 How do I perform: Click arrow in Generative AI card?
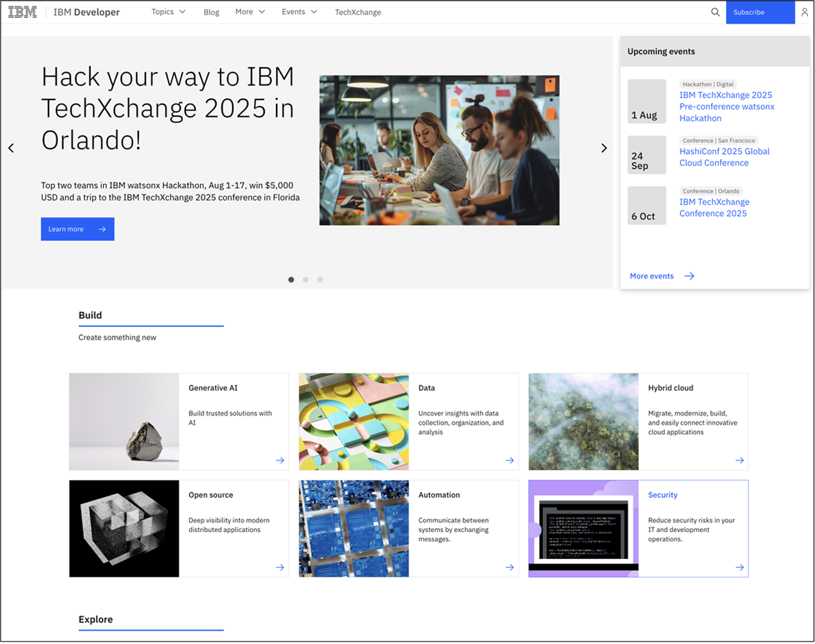[x=280, y=460]
